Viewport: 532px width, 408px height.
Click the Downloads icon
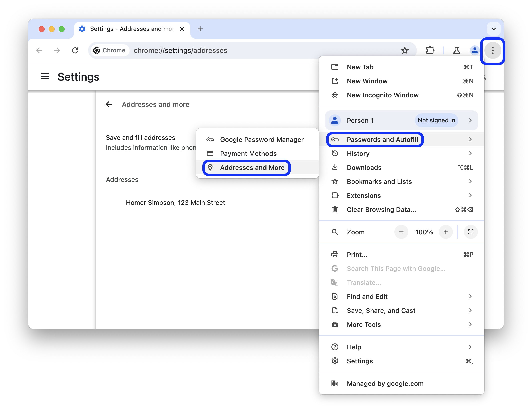[x=336, y=167]
